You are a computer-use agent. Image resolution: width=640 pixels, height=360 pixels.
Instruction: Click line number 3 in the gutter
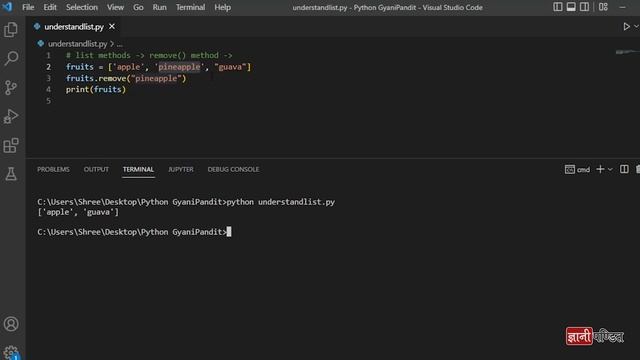pyautogui.click(x=49, y=78)
